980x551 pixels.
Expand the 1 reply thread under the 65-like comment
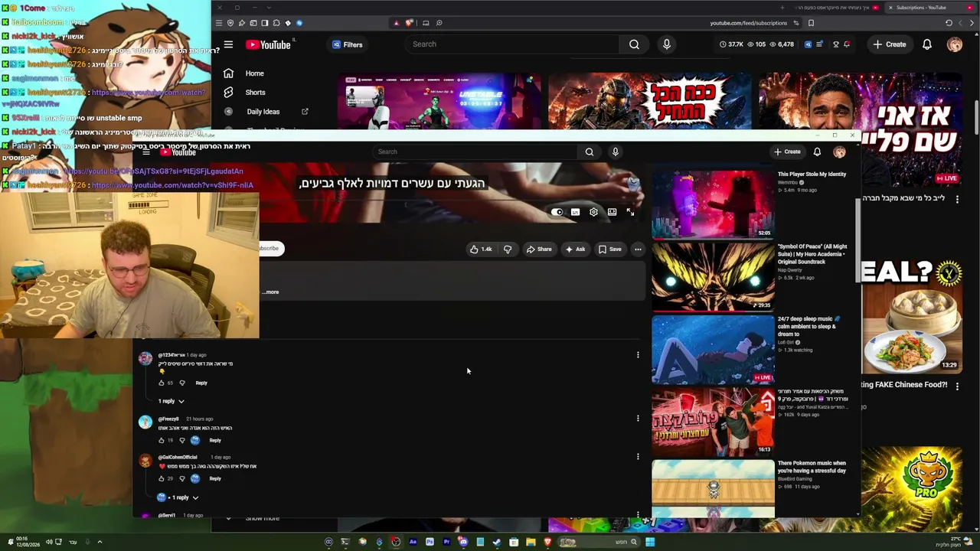(171, 401)
